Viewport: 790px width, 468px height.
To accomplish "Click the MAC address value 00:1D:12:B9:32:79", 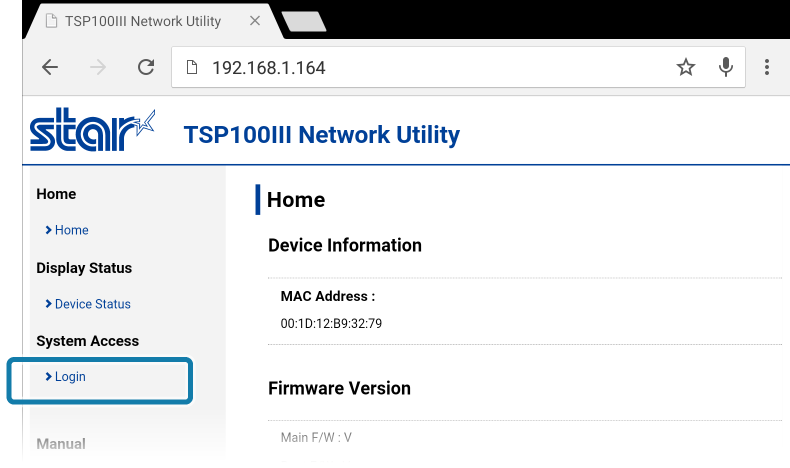I will (331, 323).
